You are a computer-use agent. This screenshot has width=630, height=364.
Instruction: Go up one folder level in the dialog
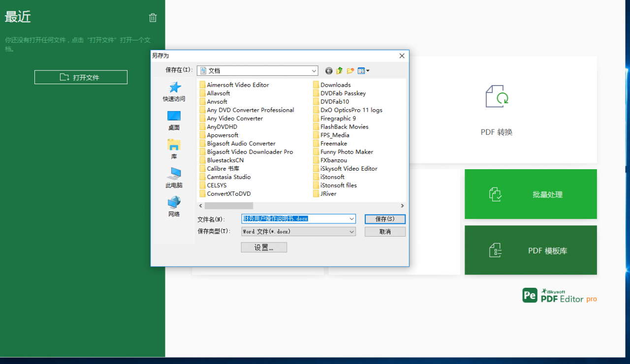(x=339, y=70)
